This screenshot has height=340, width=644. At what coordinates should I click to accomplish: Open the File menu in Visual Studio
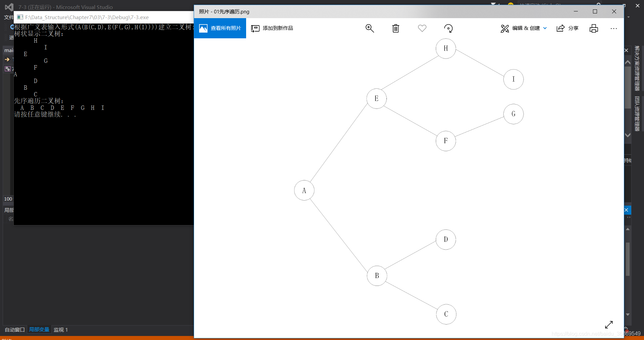[x=9, y=17]
